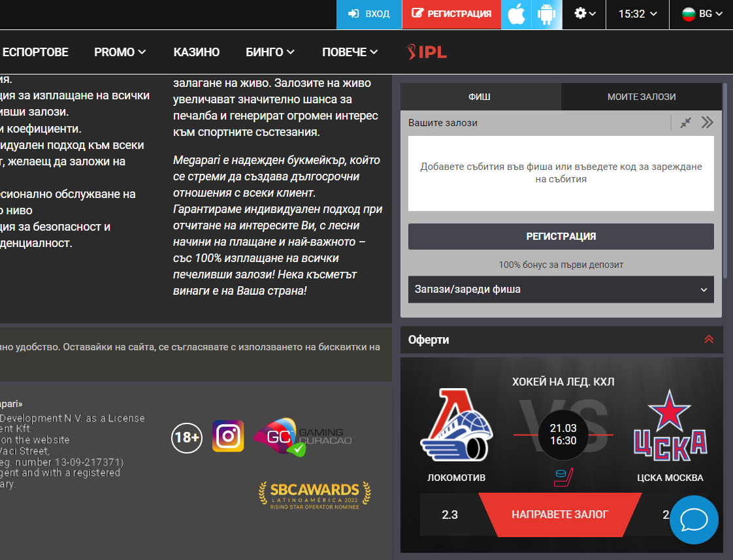Viewport: 733px width, 560px height.
Task: Click the red Регистрация button in header
Action: coord(451,14)
